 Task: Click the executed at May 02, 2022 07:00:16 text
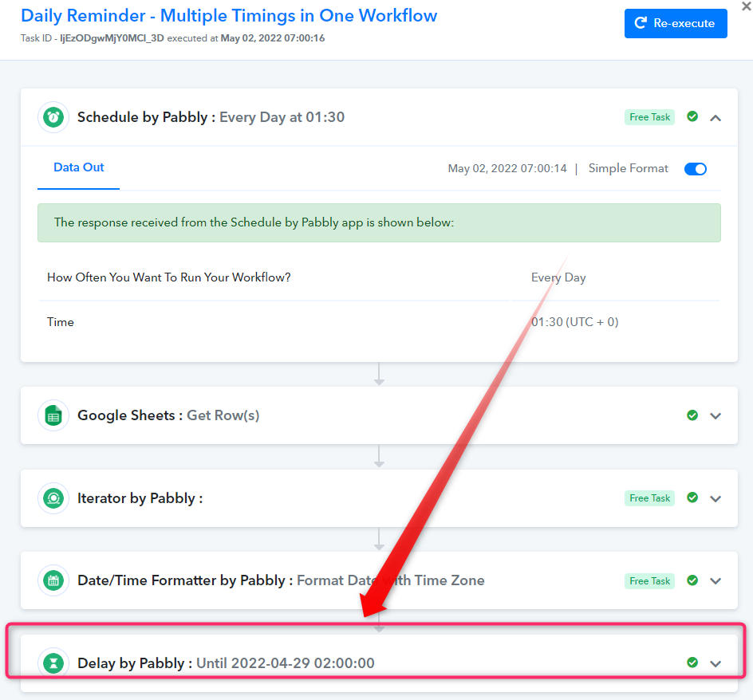(246, 38)
